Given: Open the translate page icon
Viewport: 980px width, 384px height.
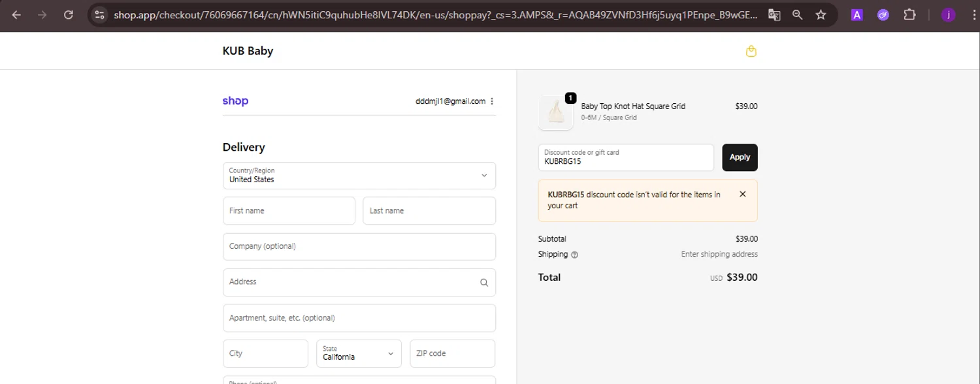Looking at the screenshot, I should tap(774, 14).
